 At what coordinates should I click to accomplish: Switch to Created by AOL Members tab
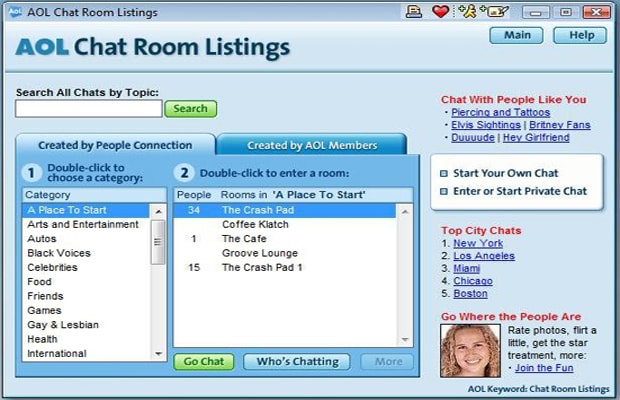click(x=312, y=145)
